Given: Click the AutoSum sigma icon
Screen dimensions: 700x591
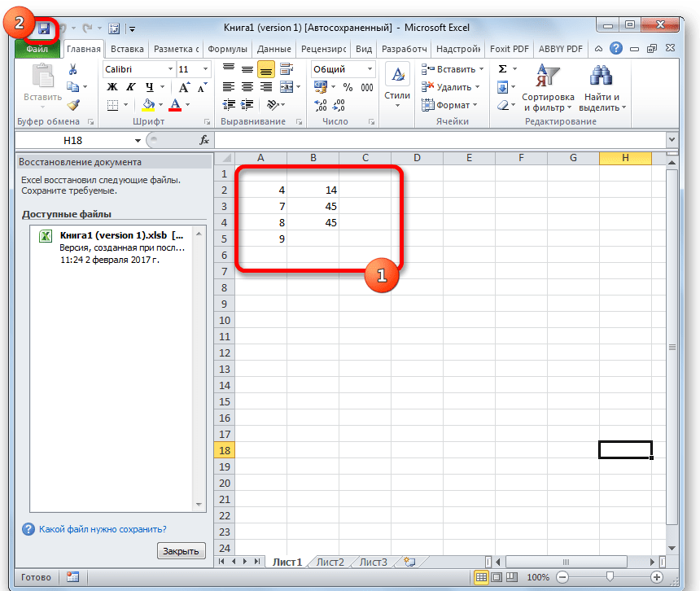Looking at the screenshot, I should (x=502, y=70).
